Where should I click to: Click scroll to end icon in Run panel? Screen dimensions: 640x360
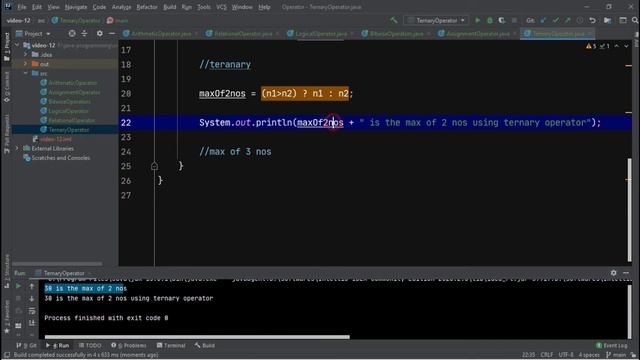(x=32, y=323)
